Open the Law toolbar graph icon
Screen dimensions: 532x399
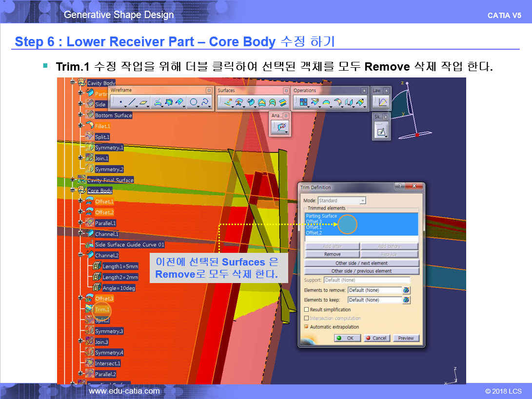point(382,102)
